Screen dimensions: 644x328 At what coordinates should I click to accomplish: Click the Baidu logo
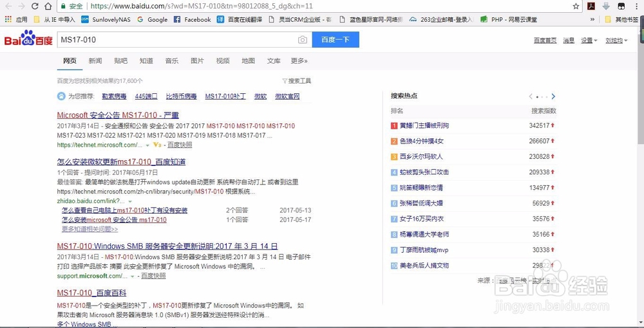(28, 39)
